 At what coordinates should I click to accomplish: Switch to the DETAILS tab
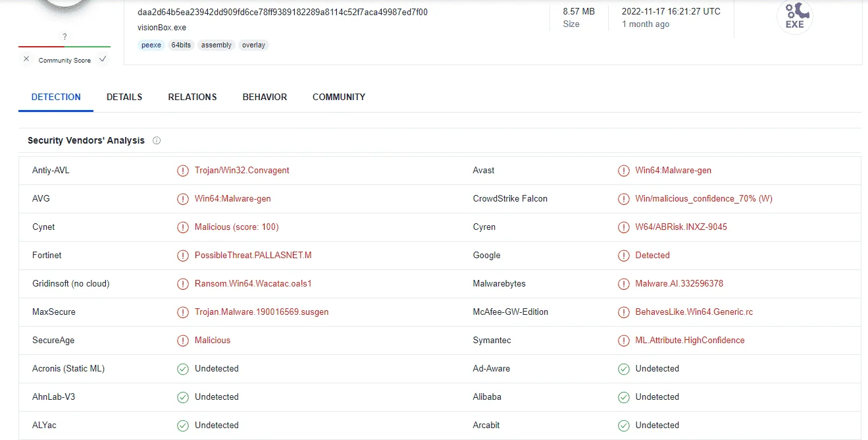[124, 97]
